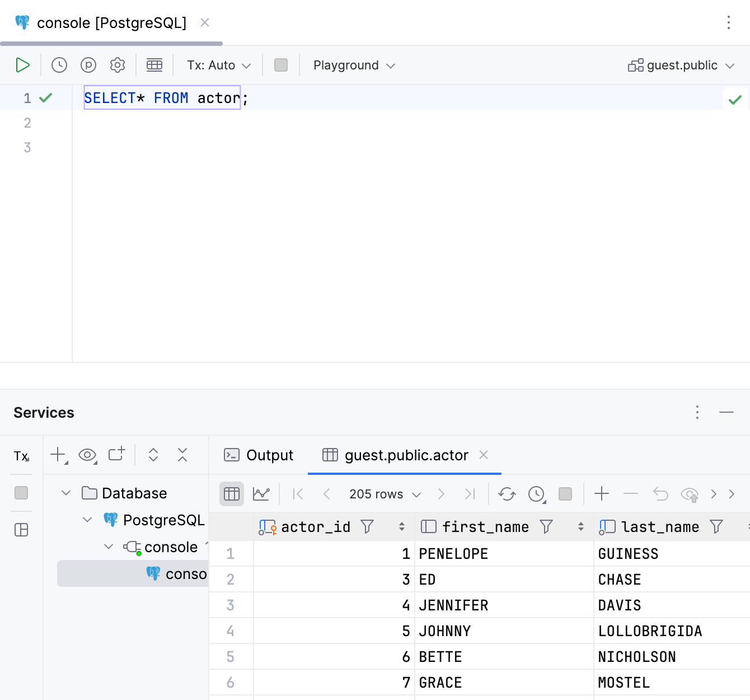Run the SQL query with the green play icon
Image resolution: width=750 pixels, height=700 pixels.
click(x=23, y=65)
